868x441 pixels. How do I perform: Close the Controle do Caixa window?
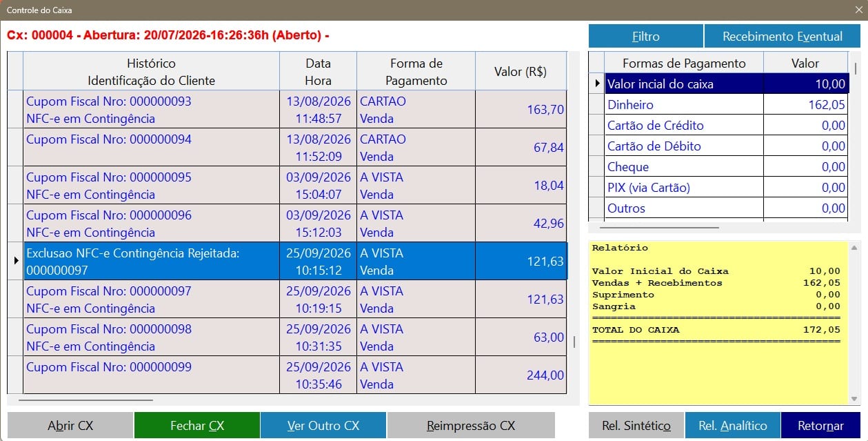pos(858,10)
